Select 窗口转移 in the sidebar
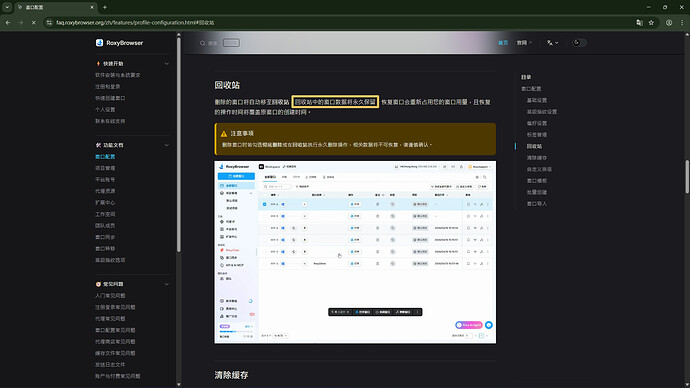This screenshot has height=388, width=690. coord(105,249)
